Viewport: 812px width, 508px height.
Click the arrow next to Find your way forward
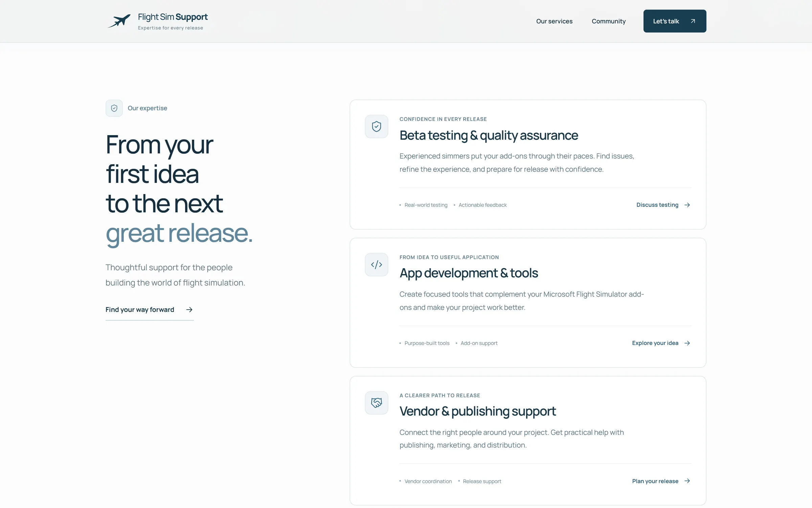click(x=189, y=310)
